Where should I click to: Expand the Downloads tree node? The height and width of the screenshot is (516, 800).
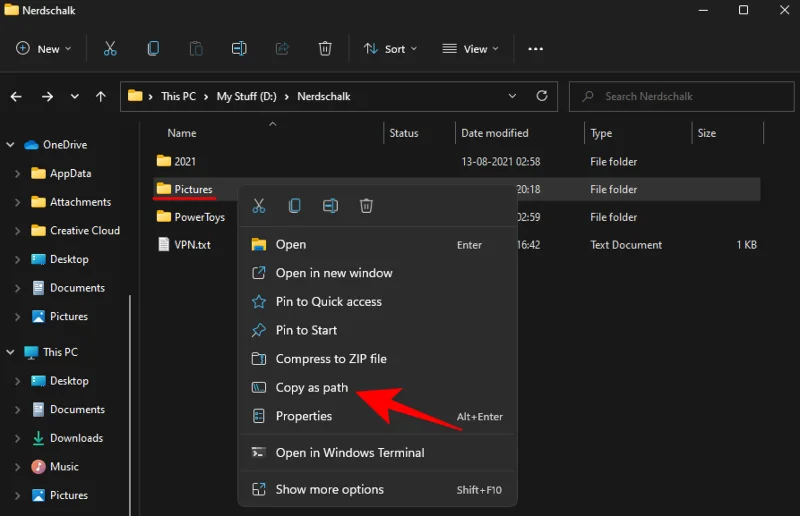pos(17,438)
